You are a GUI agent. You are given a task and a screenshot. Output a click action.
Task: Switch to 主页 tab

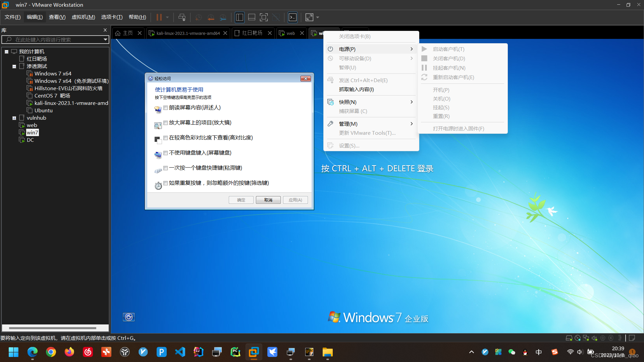(128, 33)
